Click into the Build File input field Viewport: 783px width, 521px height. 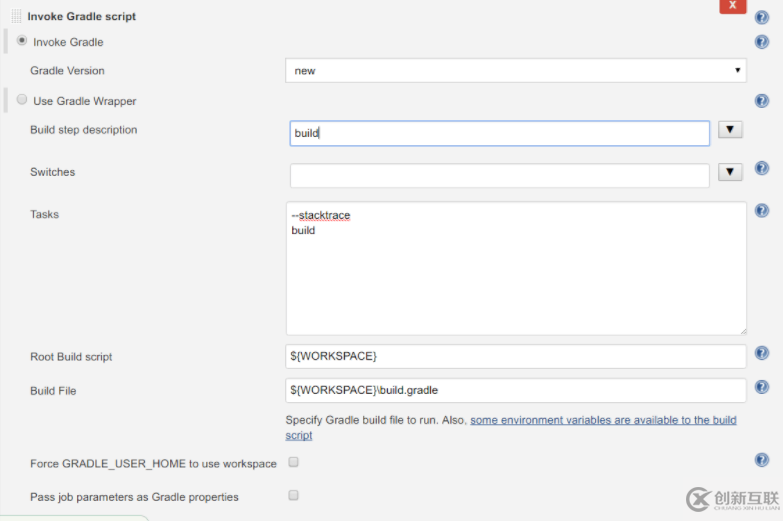[516, 390]
